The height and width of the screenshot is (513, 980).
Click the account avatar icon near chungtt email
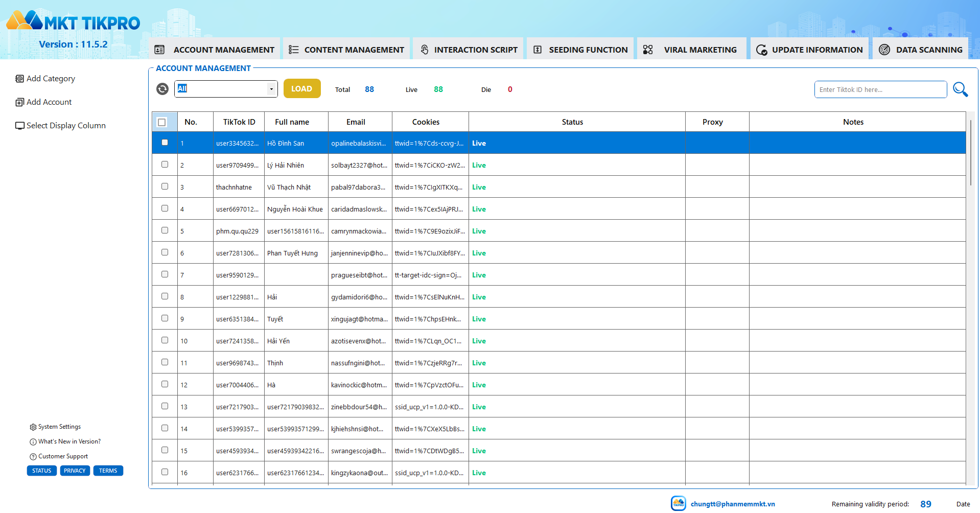click(x=679, y=503)
